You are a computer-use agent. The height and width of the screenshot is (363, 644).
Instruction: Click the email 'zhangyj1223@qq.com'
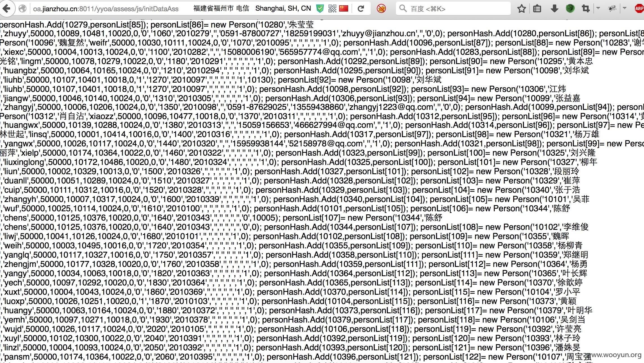point(390,107)
